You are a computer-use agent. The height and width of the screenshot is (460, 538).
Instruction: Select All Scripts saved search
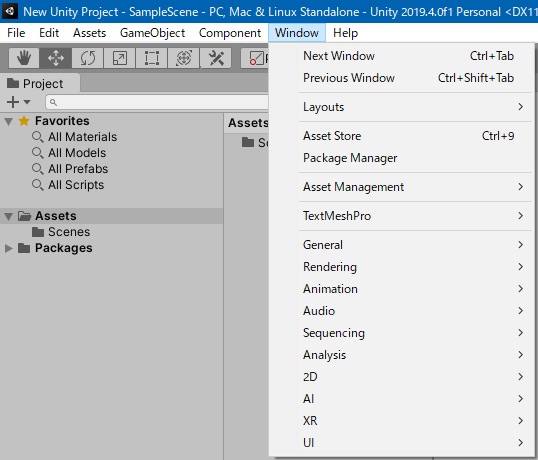pos(76,185)
